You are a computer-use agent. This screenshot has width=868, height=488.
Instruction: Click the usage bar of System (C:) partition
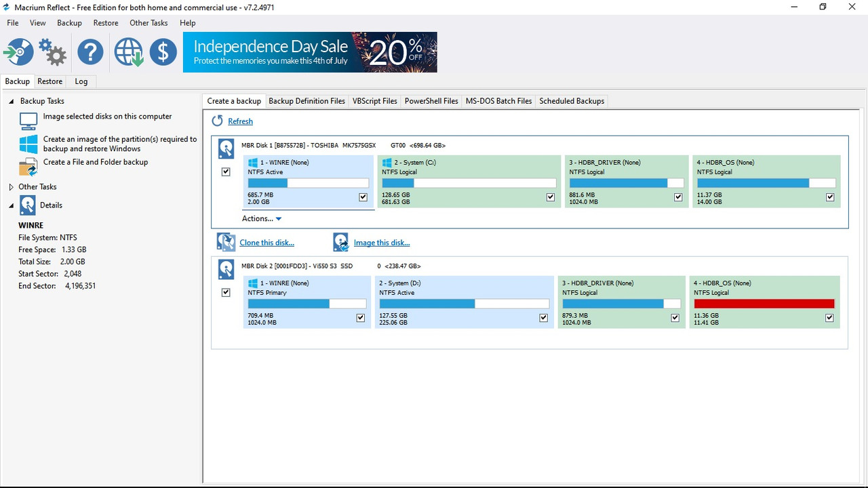[x=469, y=183]
